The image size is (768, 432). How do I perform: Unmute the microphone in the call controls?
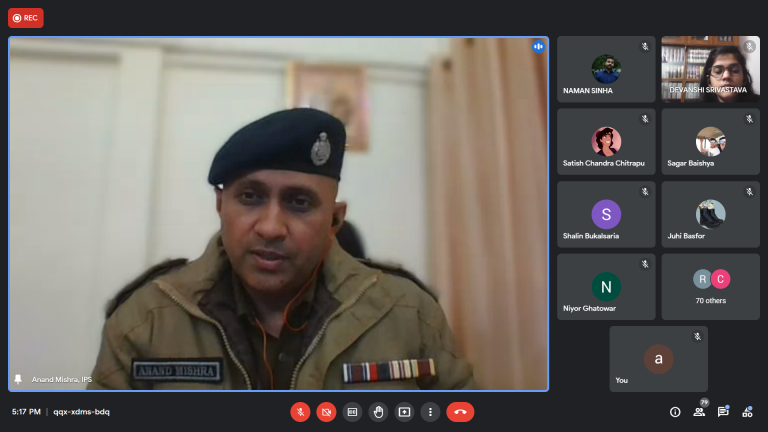point(300,411)
